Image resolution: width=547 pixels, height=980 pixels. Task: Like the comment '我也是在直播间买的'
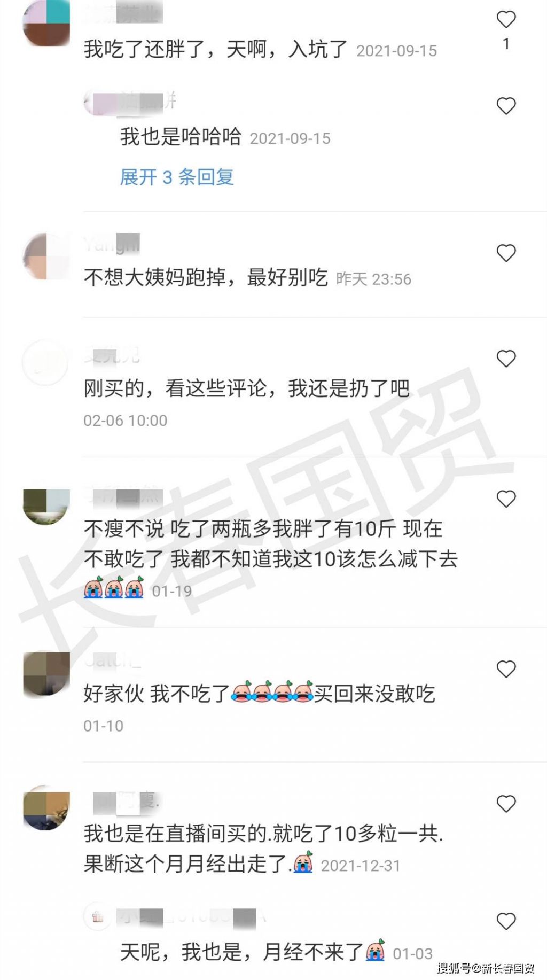pos(506,804)
